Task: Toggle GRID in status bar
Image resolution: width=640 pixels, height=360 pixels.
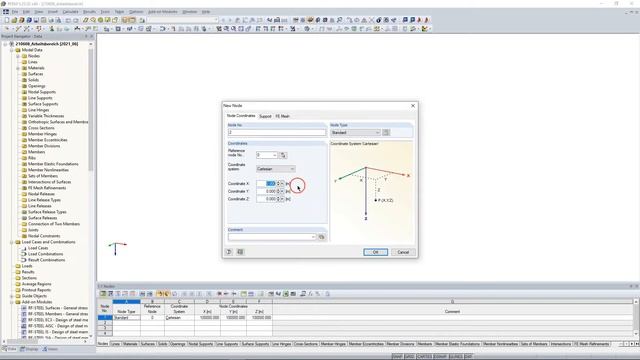Action: (x=409, y=356)
